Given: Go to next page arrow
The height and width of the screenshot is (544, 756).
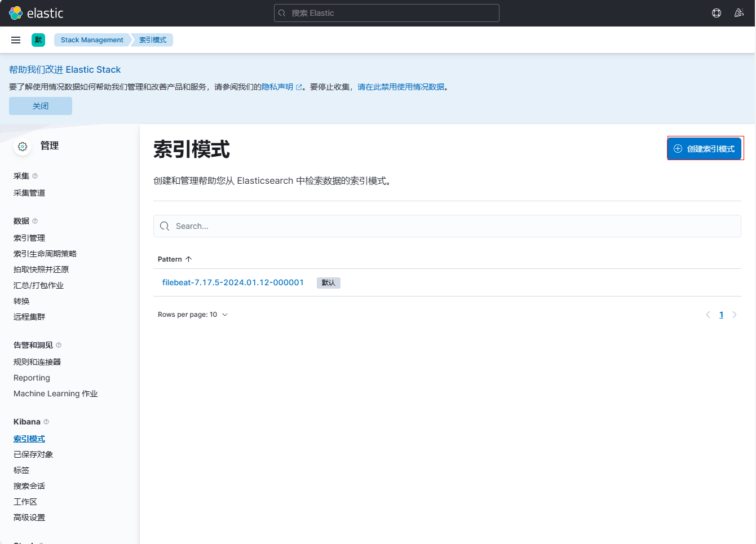Looking at the screenshot, I should click(734, 315).
